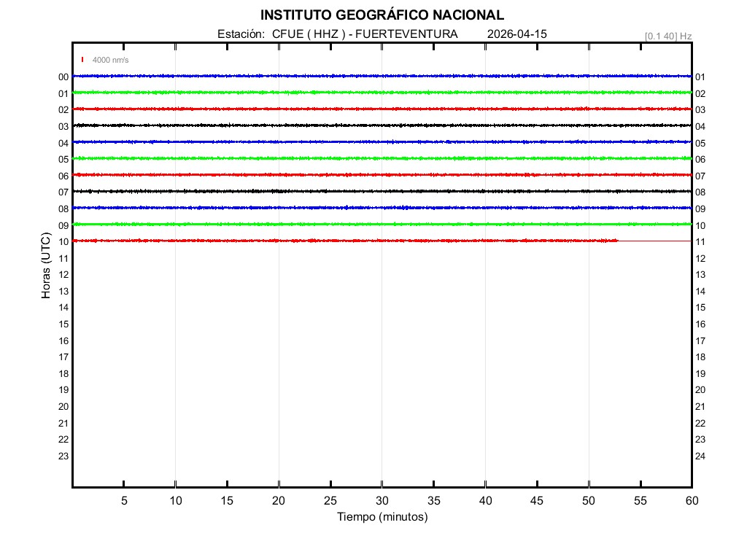Image resolution: width=747 pixels, height=560 pixels.
Task: Click the Horas (UTC) vertical axis label
Action: click(x=46, y=267)
